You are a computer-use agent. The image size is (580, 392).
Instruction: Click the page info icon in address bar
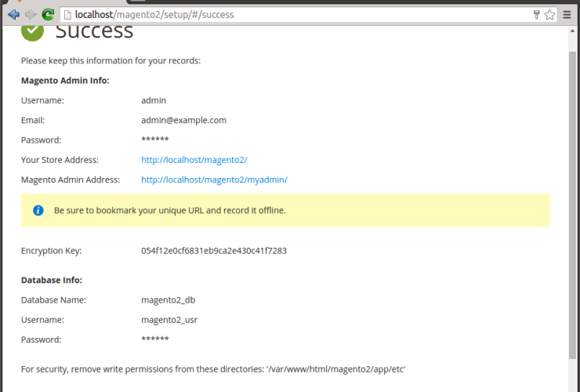coord(67,14)
